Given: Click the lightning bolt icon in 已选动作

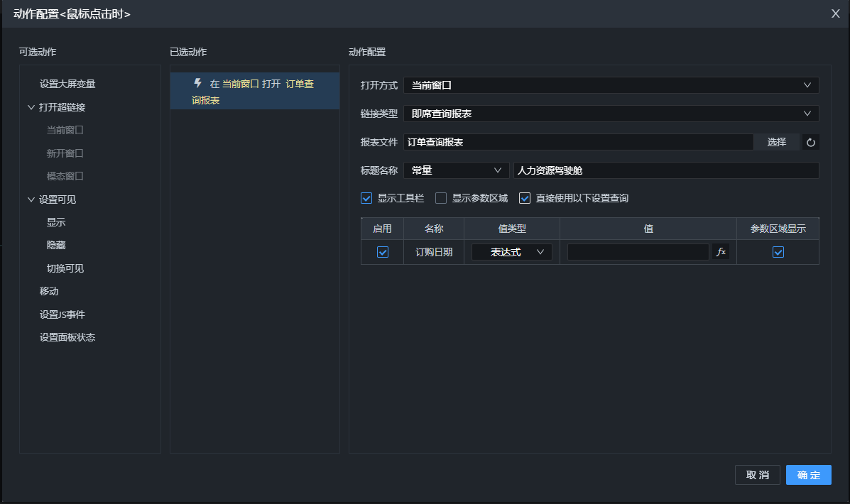Looking at the screenshot, I should coord(198,83).
